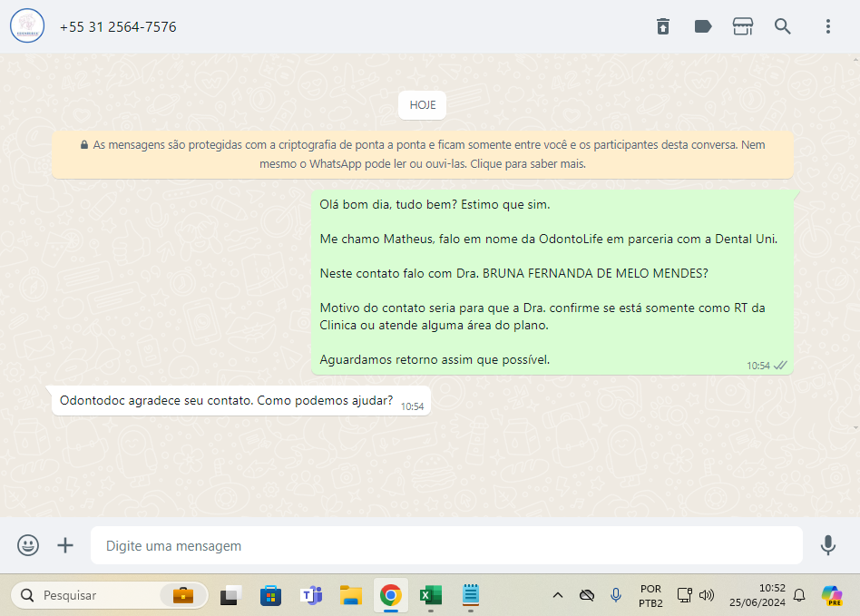
Task: Open network settings tray icon
Action: [x=684, y=595]
